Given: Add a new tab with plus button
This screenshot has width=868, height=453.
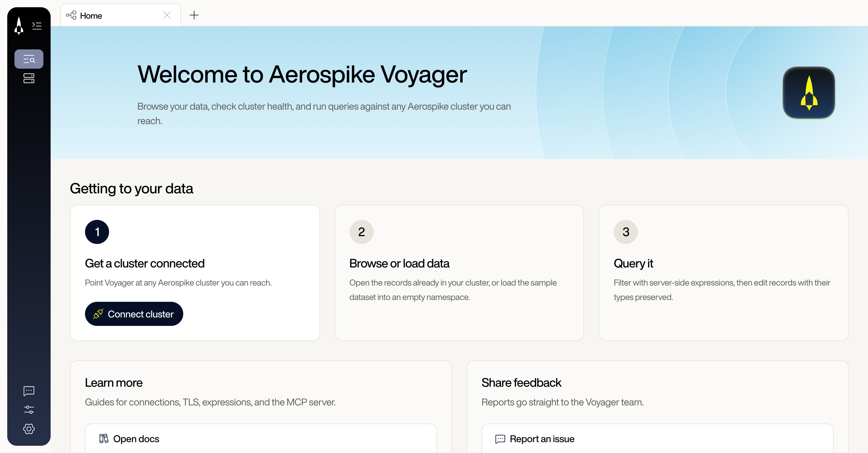Looking at the screenshot, I should (x=194, y=15).
